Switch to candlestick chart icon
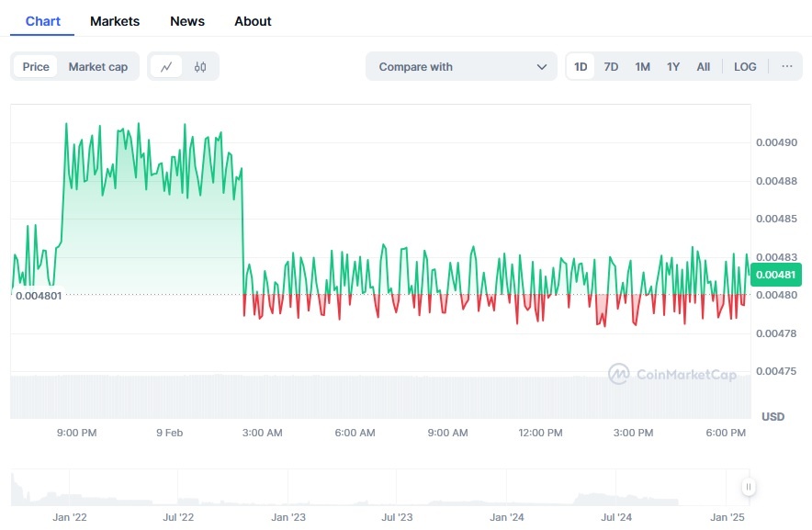Viewport: 812px width, 530px height. tap(200, 67)
